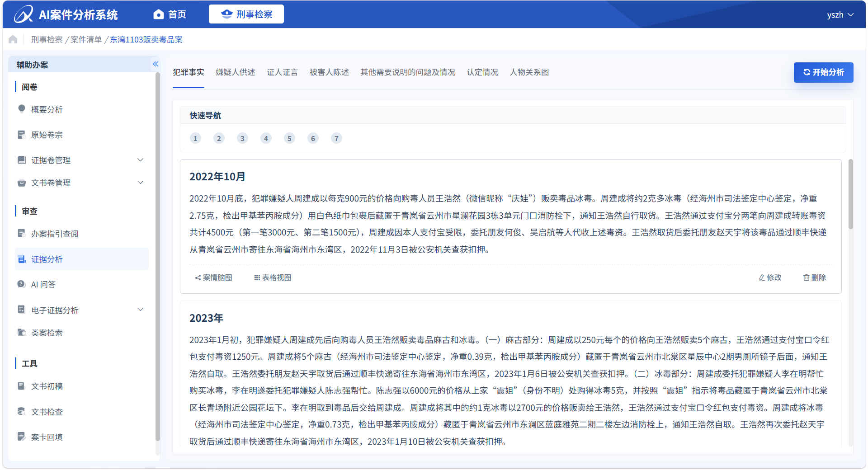The image size is (868, 470).
Task: Jump to quick navigation item 2
Action: 219,138
